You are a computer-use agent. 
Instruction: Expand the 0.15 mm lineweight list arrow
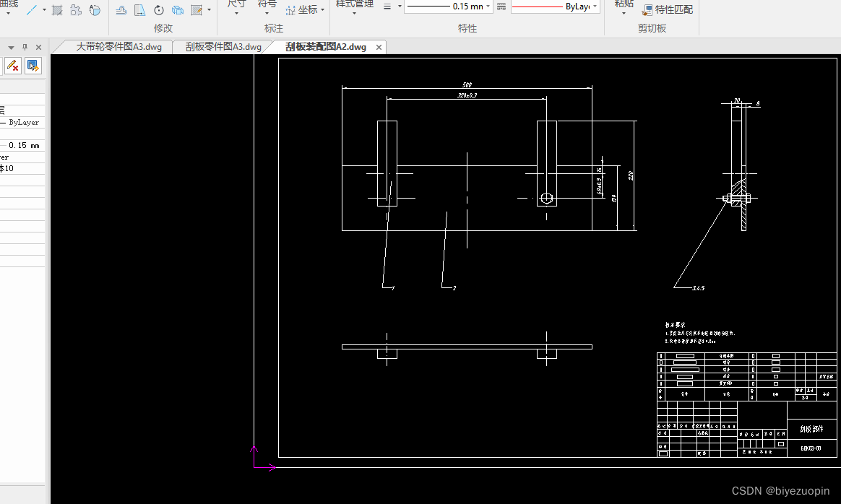coord(488,6)
